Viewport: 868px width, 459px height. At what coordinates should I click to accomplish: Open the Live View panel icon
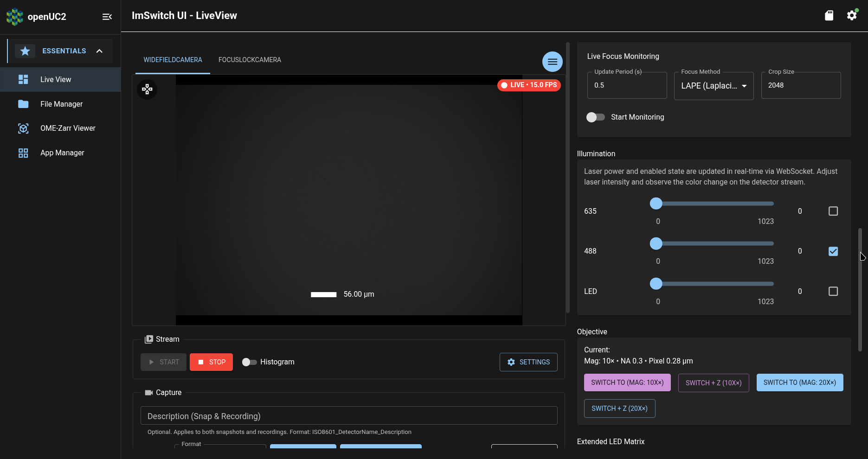click(23, 79)
